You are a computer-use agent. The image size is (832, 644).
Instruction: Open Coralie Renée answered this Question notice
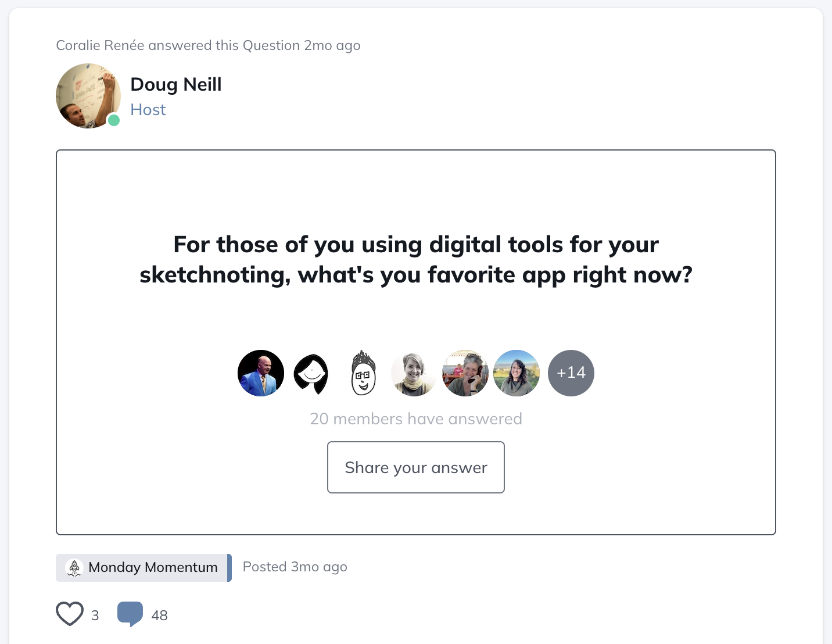208,45
